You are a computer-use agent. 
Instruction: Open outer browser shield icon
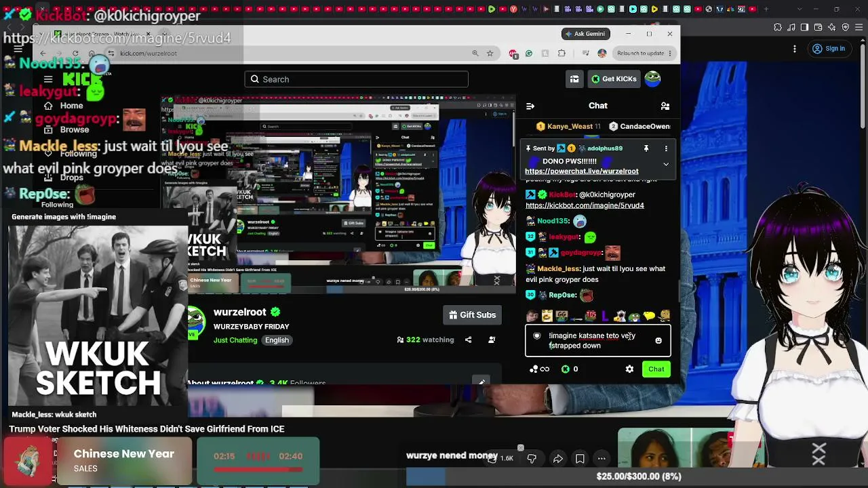846,28
